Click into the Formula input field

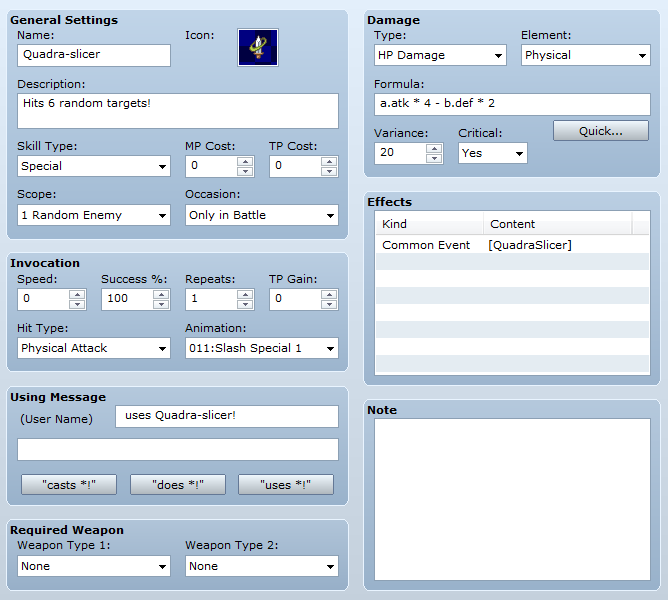coord(512,104)
